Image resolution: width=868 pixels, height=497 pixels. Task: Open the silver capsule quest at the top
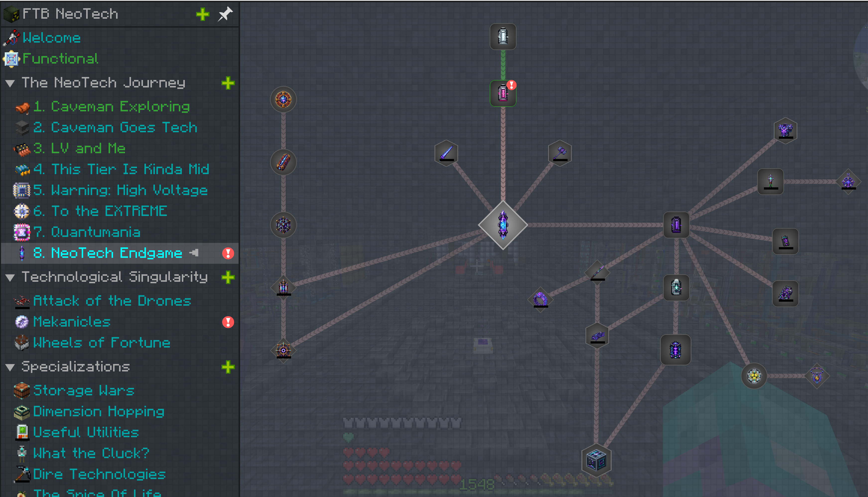(503, 37)
